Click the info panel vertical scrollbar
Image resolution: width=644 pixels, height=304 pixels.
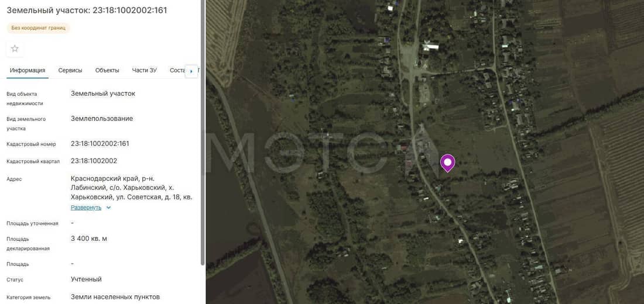(x=203, y=132)
